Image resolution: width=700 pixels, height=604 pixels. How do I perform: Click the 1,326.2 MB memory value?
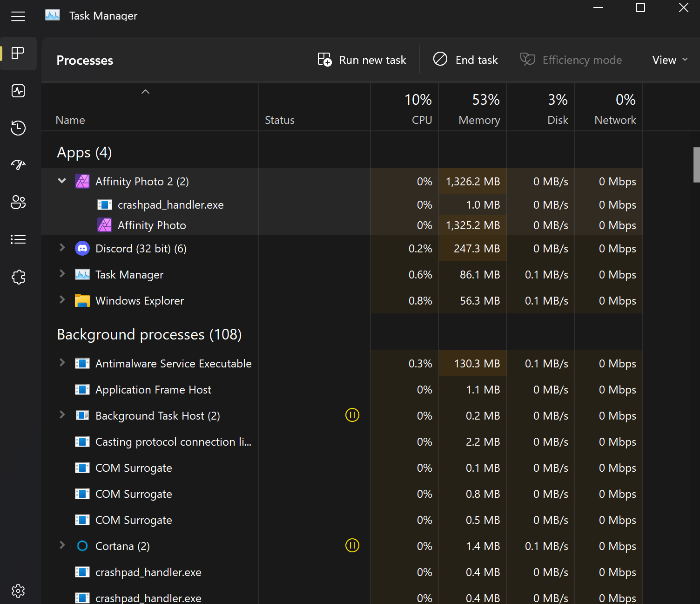click(x=473, y=182)
